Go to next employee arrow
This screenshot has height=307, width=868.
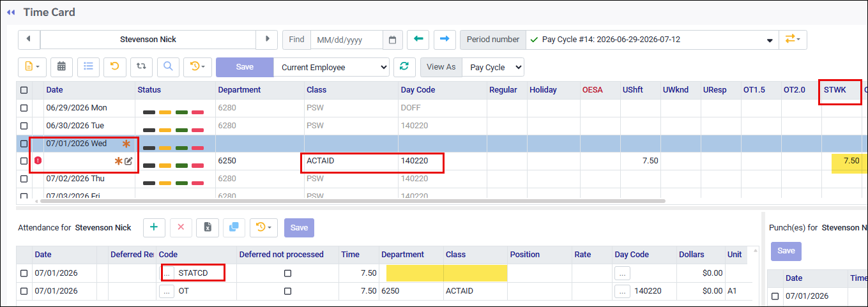(266, 40)
